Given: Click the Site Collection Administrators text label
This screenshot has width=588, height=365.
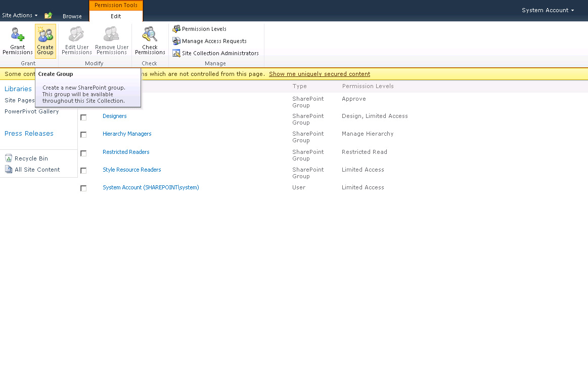Looking at the screenshot, I should click(x=220, y=53).
